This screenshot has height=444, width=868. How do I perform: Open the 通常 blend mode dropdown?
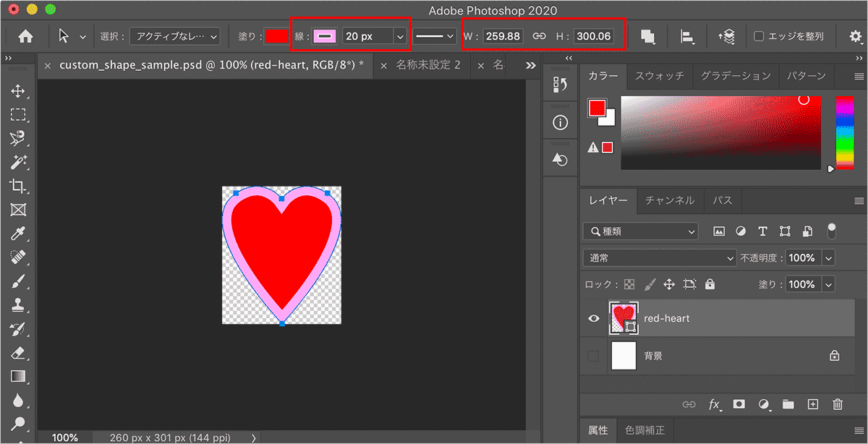coord(659,258)
